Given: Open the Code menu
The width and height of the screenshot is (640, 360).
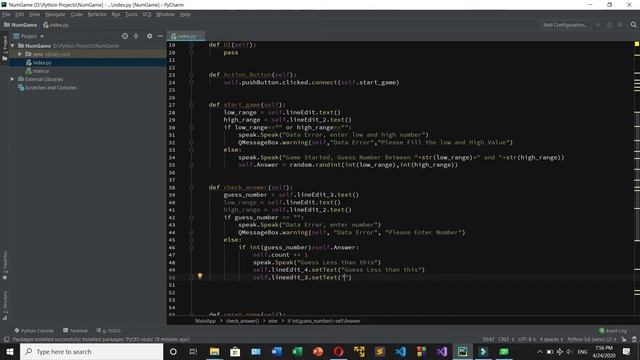Looking at the screenshot, I should tap(76, 14).
